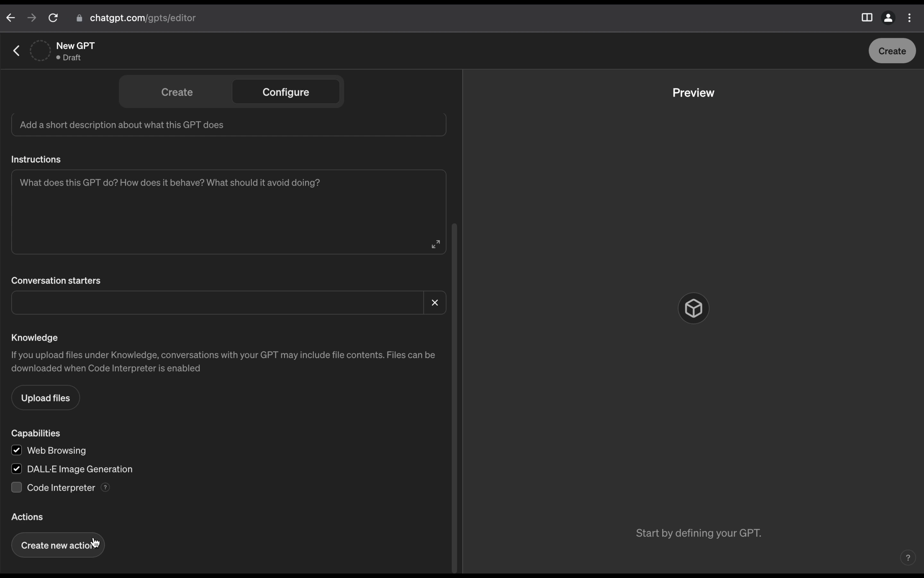Enable the Code Interpreter checkbox
924x578 pixels.
click(x=16, y=487)
